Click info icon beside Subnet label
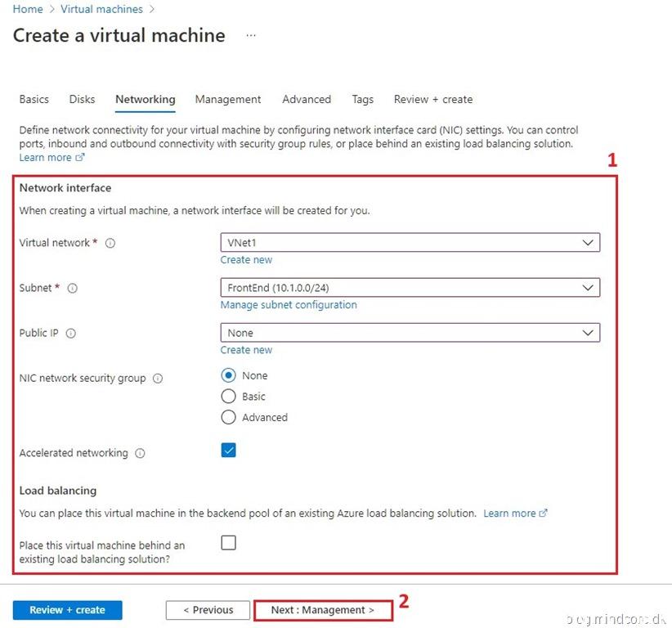Image resolution: width=672 pixels, height=628 pixels. pos(72,289)
